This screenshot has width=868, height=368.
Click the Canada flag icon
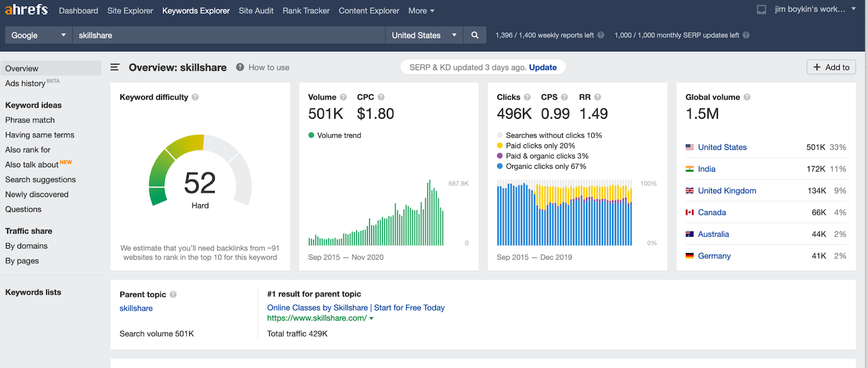690,212
